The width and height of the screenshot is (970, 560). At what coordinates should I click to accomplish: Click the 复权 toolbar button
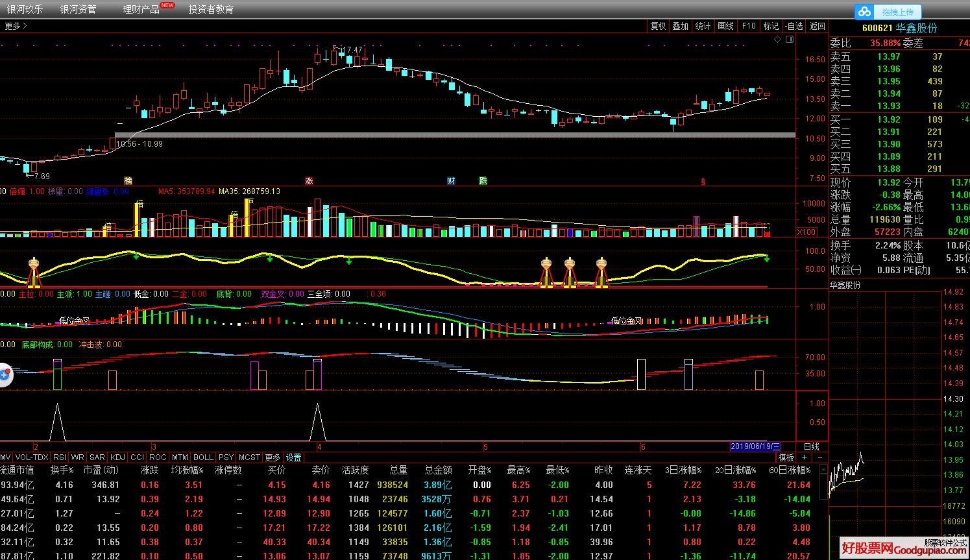pos(659,26)
